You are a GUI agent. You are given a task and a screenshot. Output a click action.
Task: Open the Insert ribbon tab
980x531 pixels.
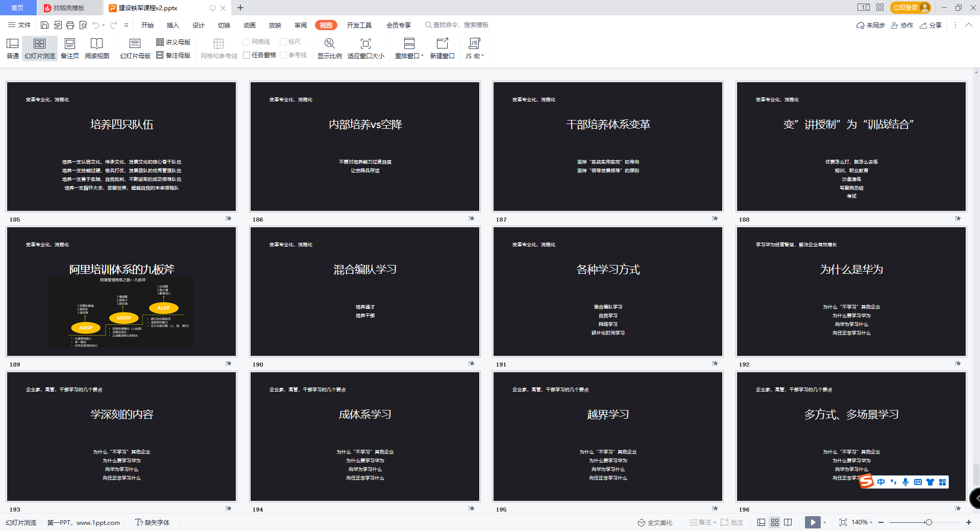click(x=173, y=25)
